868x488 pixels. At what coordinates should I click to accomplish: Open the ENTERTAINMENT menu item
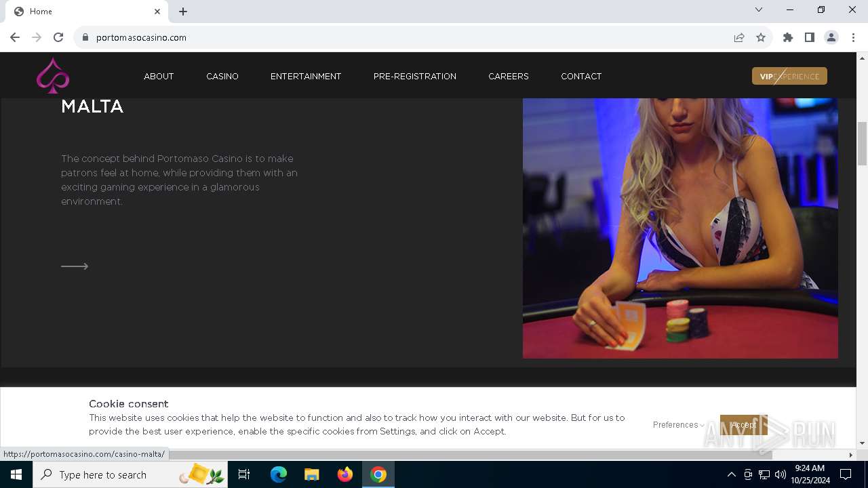306,76
